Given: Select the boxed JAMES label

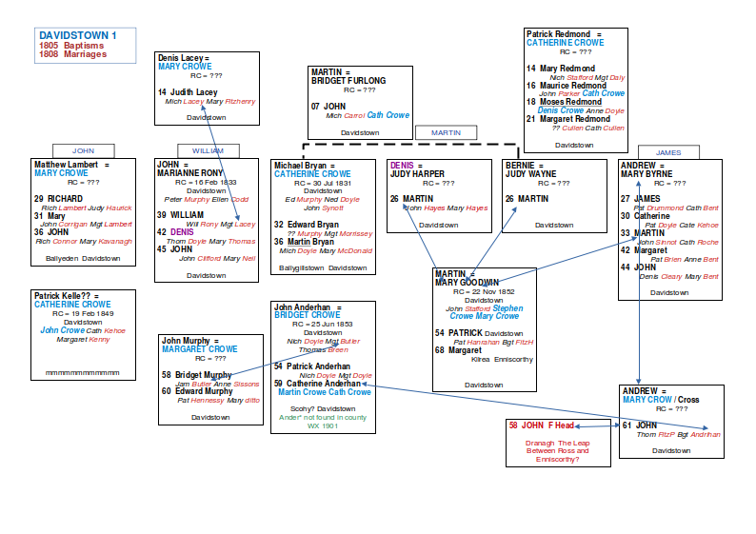Looking at the screenshot, I should 668,152.
